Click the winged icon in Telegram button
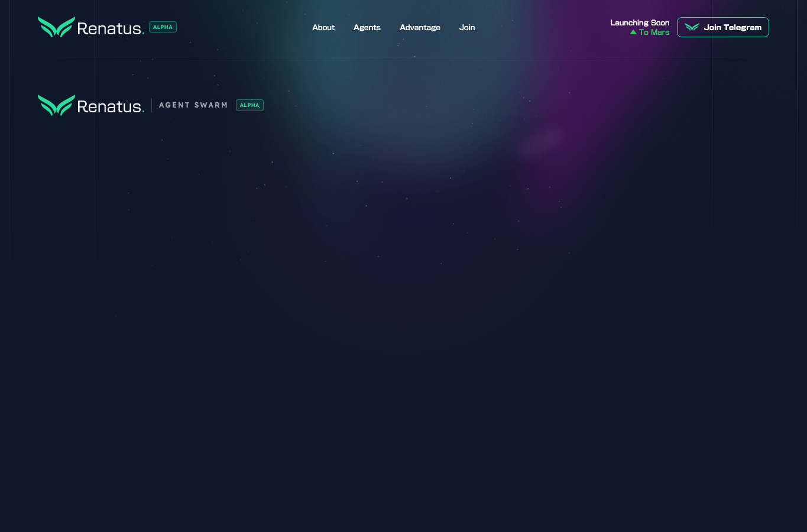This screenshot has height=532, width=807. [692, 27]
